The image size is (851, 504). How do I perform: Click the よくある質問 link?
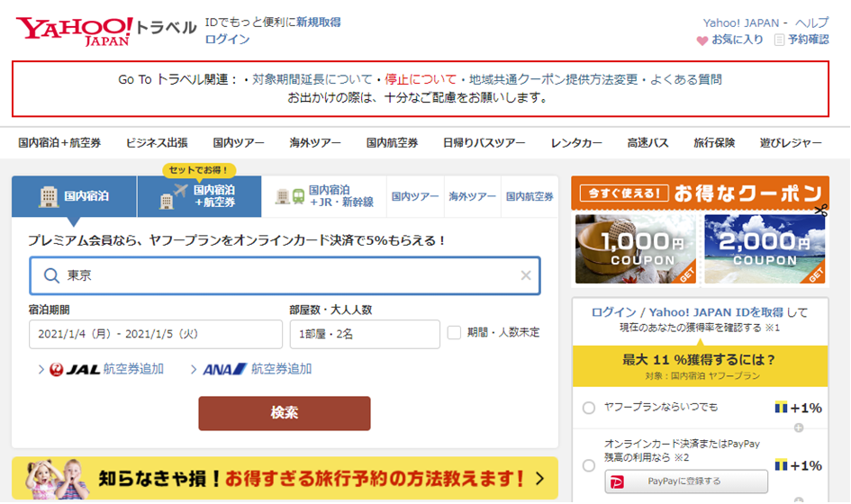click(686, 80)
